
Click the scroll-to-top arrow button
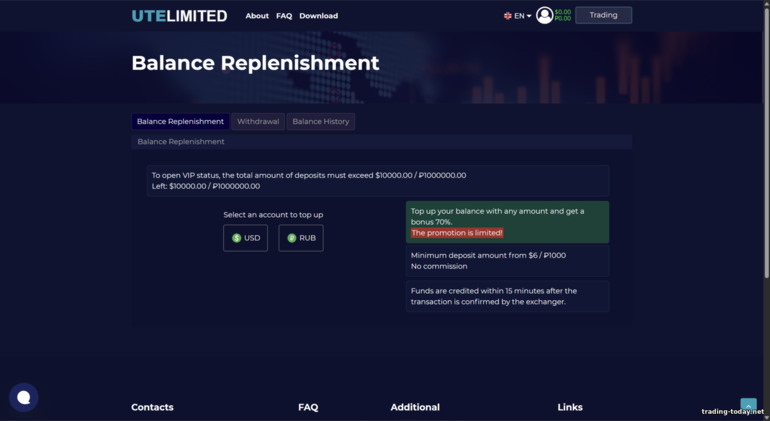[x=748, y=404]
